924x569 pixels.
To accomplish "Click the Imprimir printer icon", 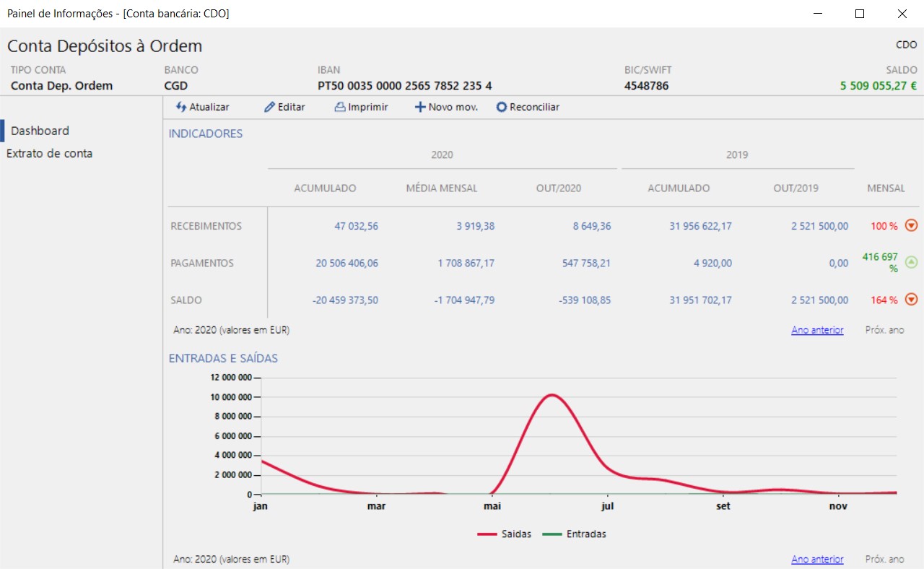I will click(x=340, y=107).
